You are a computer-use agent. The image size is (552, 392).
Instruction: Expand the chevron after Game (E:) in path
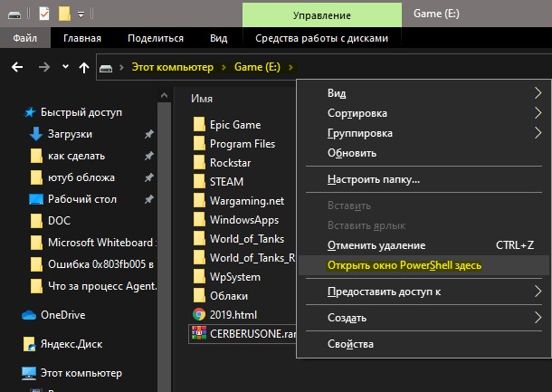(x=290, y=67)
